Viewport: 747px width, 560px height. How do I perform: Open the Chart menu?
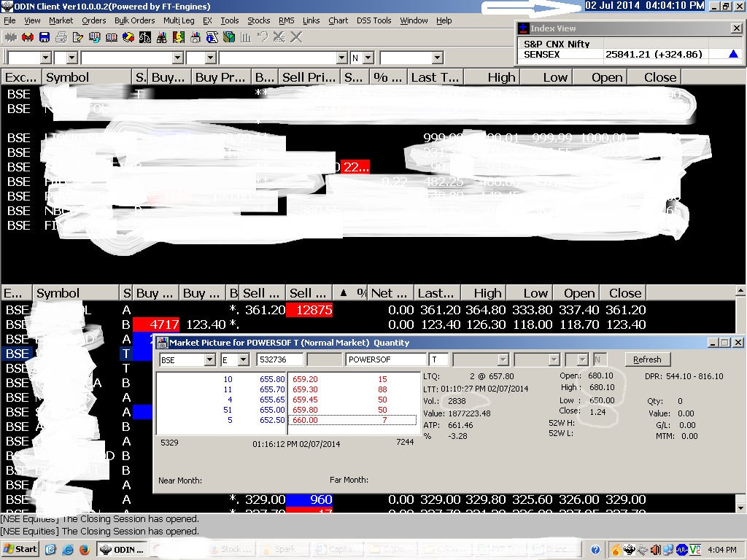point(338,20)
